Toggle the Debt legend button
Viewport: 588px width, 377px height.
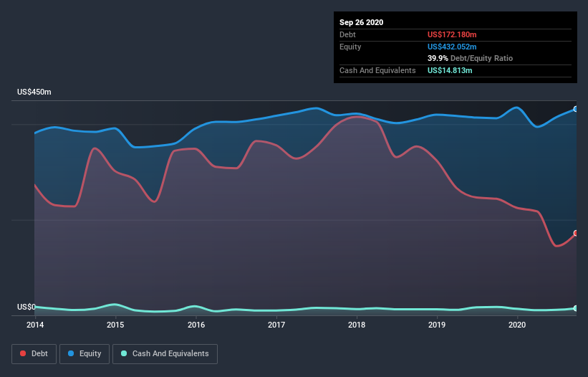34,354
